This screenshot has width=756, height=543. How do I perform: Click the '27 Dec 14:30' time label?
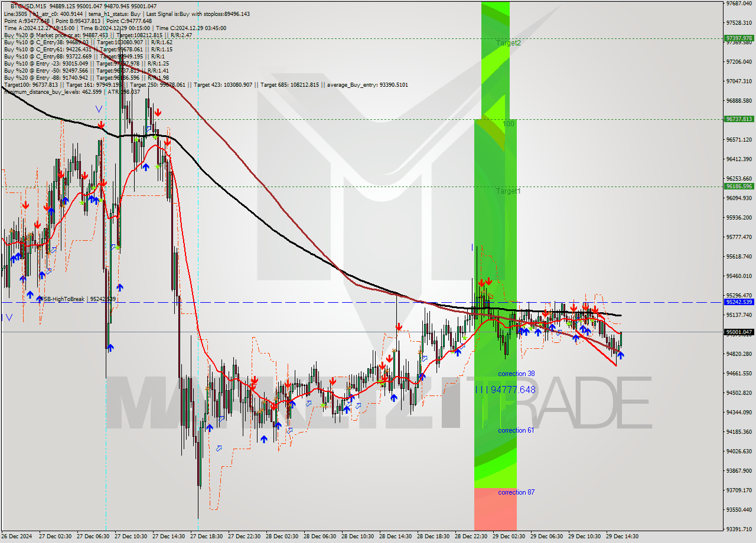168,537
